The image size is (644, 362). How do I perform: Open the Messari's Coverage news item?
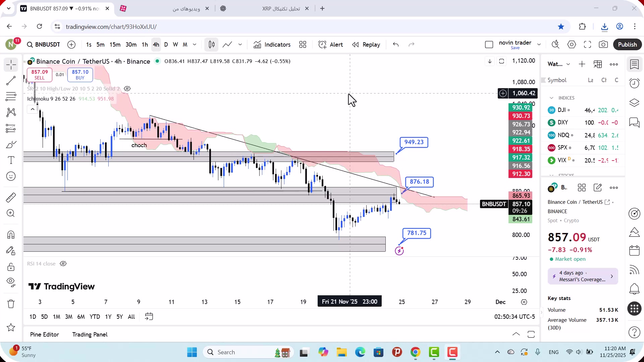pos(583,276)
